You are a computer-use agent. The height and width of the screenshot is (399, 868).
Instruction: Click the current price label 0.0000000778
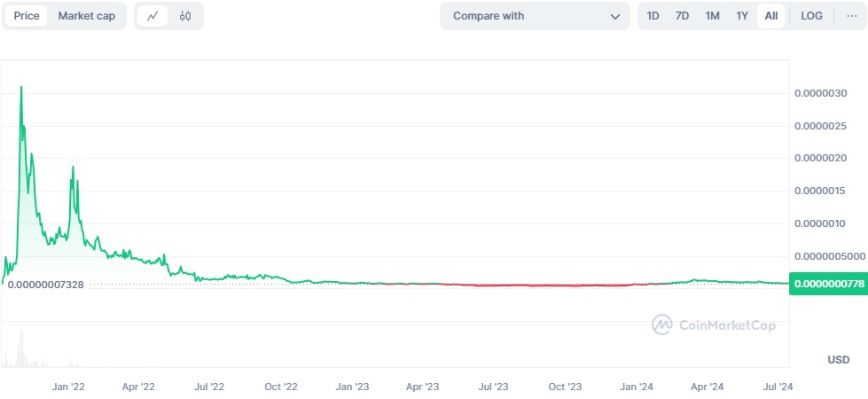coord(827,283)
